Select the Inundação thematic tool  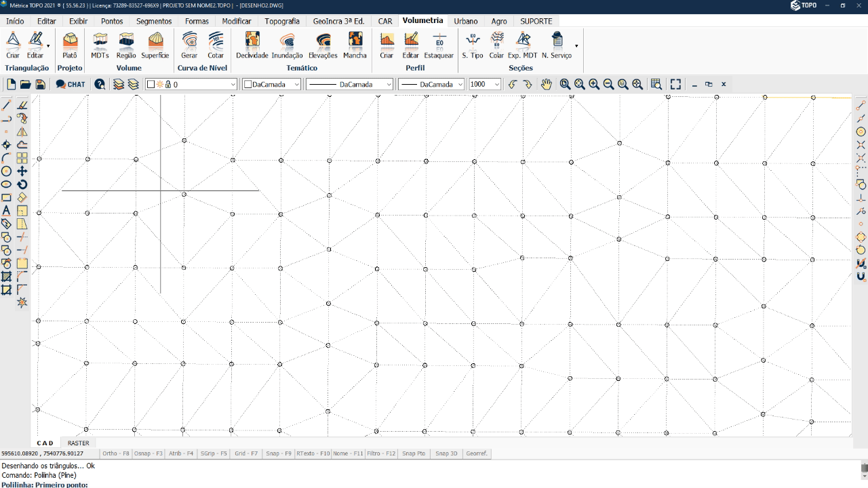pyautogui.click(x=287, y=45)
